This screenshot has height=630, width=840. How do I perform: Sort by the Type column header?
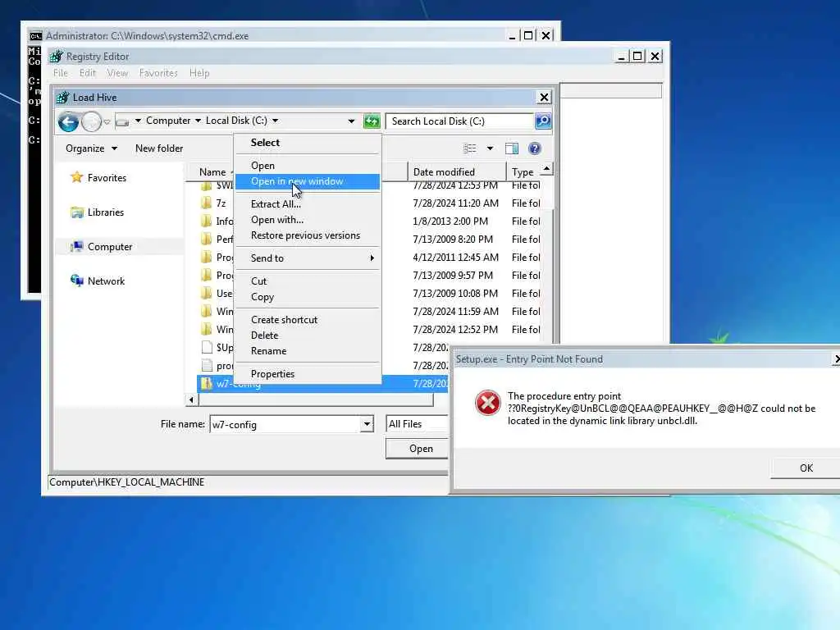click(x=523, y=172)
